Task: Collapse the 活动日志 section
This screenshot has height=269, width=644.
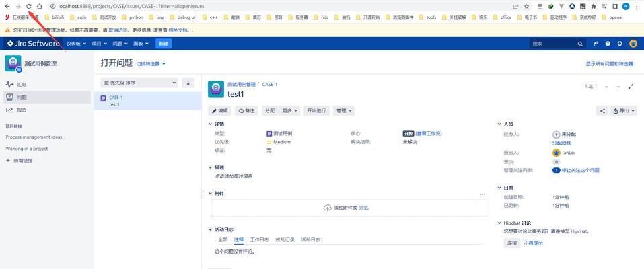Action: coord(211,229)
